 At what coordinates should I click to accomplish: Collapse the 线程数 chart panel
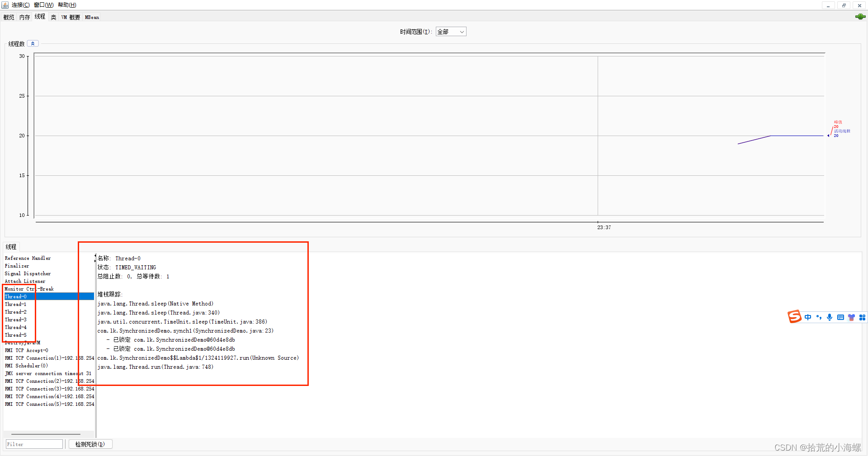[x=33, y=44]
